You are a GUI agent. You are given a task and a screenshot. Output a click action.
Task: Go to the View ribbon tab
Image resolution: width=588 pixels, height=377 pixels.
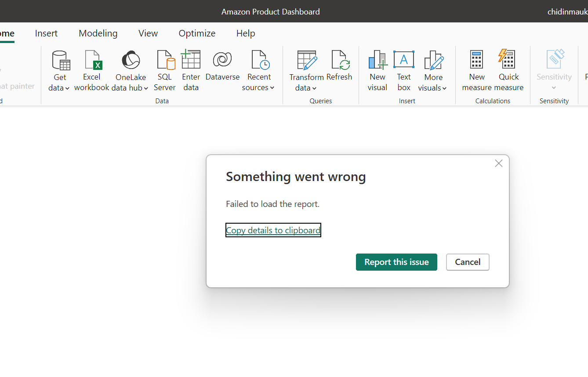pos(148,33)
